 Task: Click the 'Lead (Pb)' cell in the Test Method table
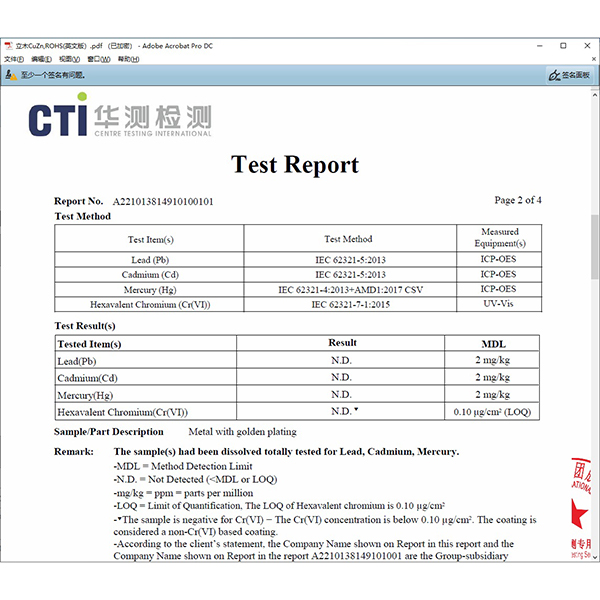[150, 260]
